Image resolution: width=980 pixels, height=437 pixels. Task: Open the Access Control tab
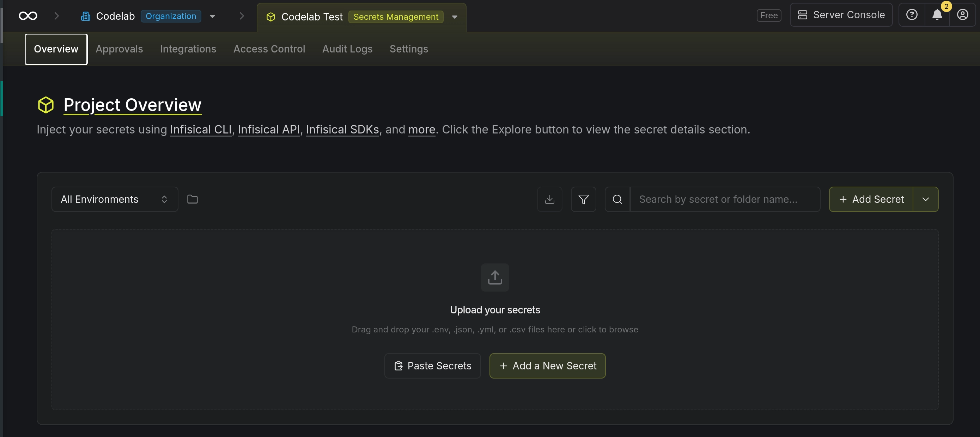coord(269,49)
